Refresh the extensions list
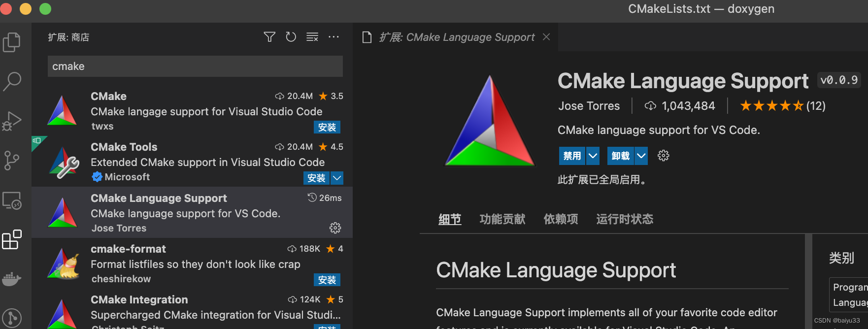 click(x=291, y=37)
